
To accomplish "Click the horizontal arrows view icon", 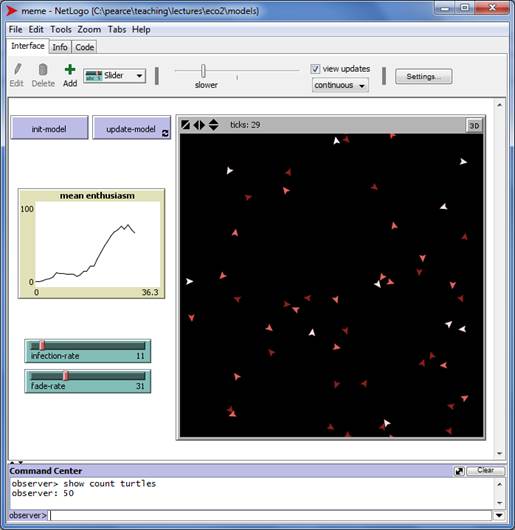I will coord(199,125).
